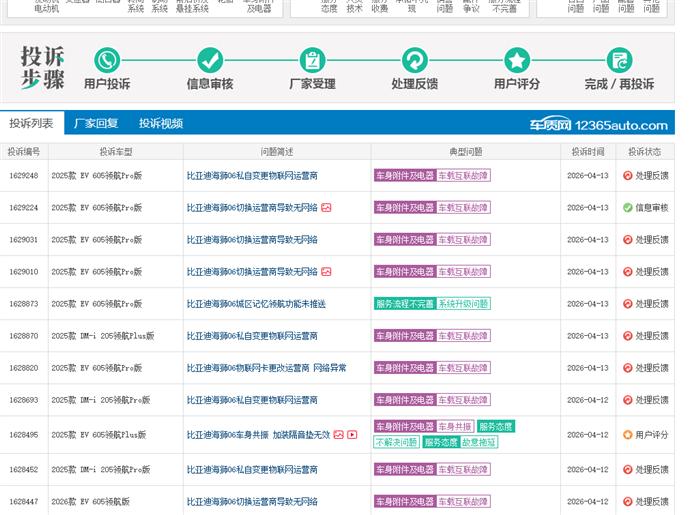Click 系统升级问题 tag on complaint 1628873
This screenshot has height=515, width=700.
point(463,304)
